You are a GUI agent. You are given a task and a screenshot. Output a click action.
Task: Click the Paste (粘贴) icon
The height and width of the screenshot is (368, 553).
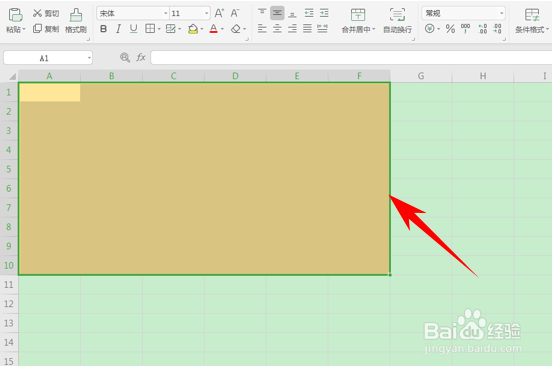(x=15, y=15)
